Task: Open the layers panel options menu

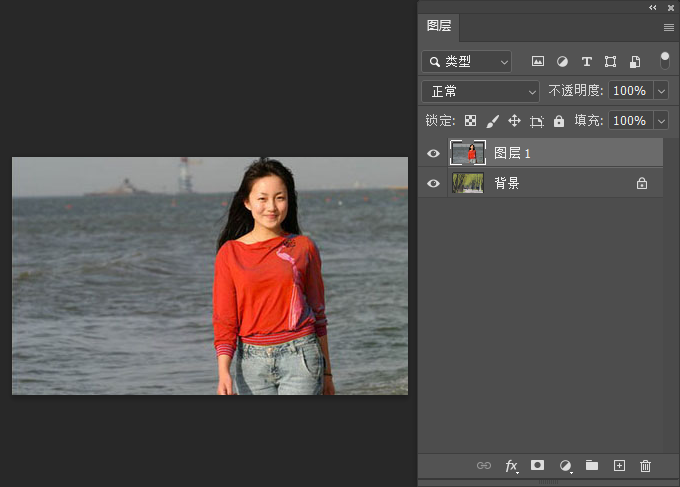Action: pos(668,27)
